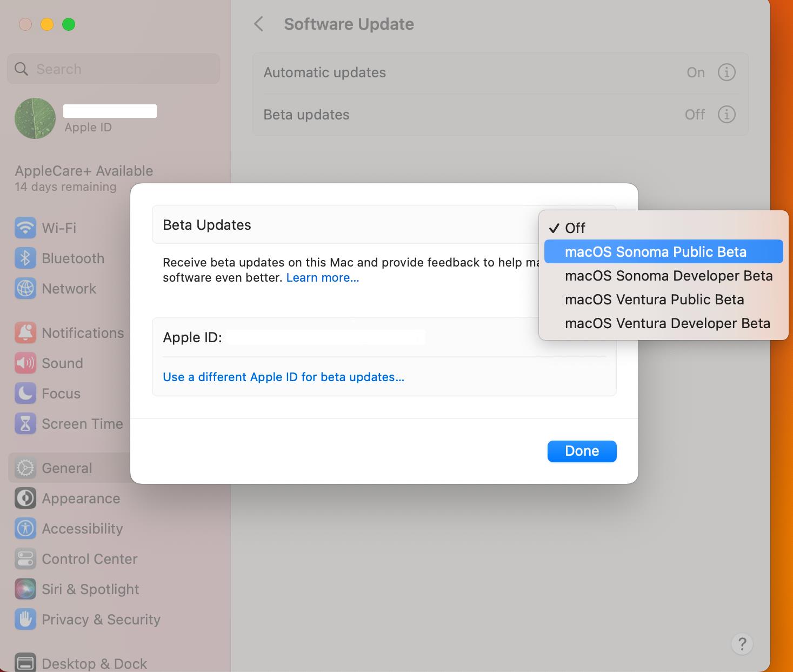Choose macOS Sonoma Public Beta
Image resolution: width=793 pixels, height=672 pixels.
click(664, 251)
